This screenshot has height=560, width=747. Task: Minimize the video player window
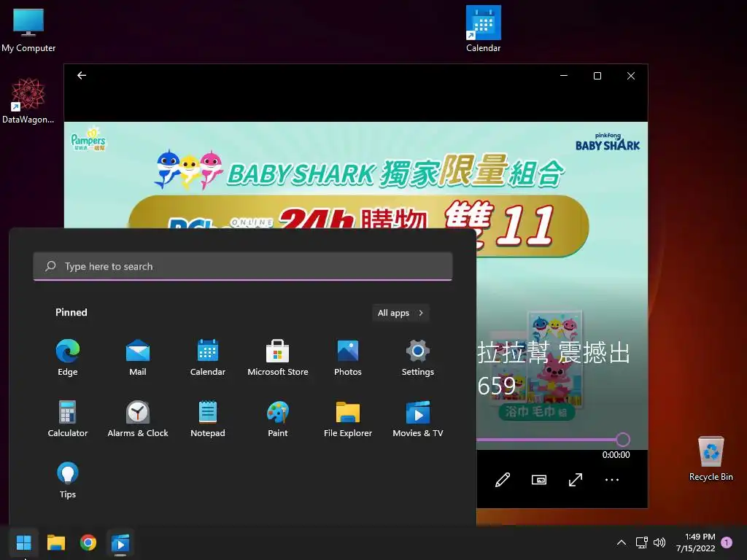click(x=564, y=76)
